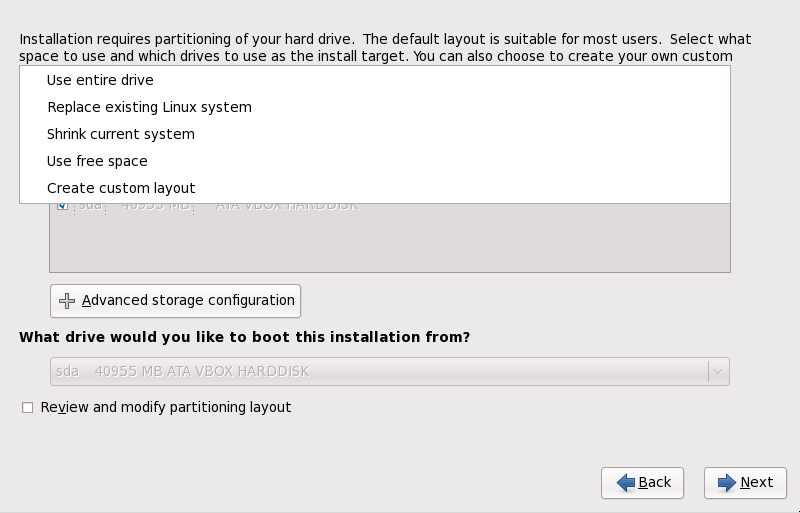
Task: Click the blue left arrow icon on Back
Action: (626, 482)
